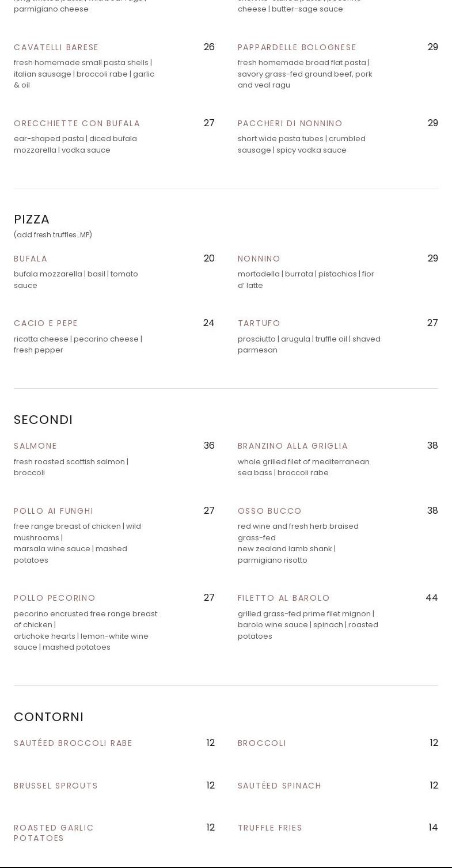Select the Salmone entree title
Viewport: 452px width, 868px height.
36,446
